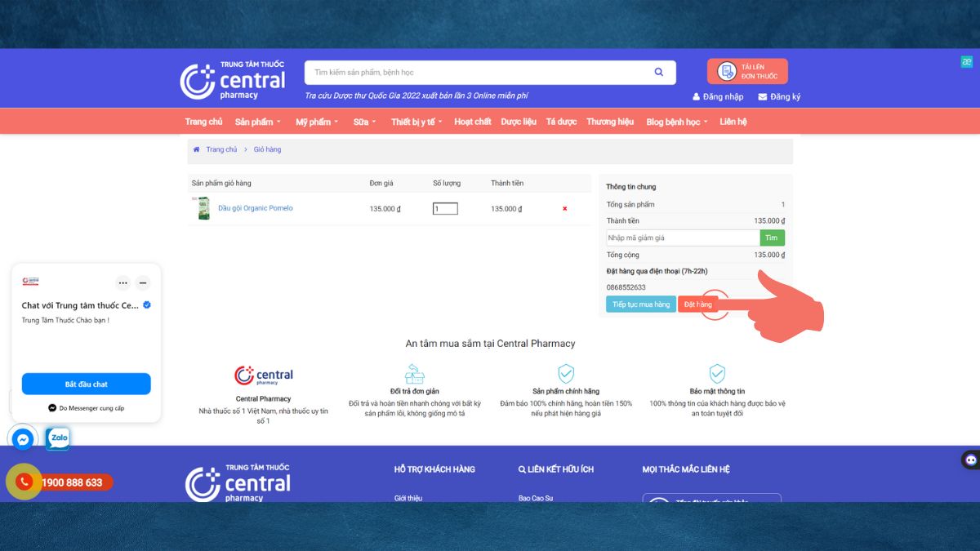Screen dimensions: 980x551
Task: Click the home icon in breadcrumb
Action: pyautogui.click(x=196, y=149)
